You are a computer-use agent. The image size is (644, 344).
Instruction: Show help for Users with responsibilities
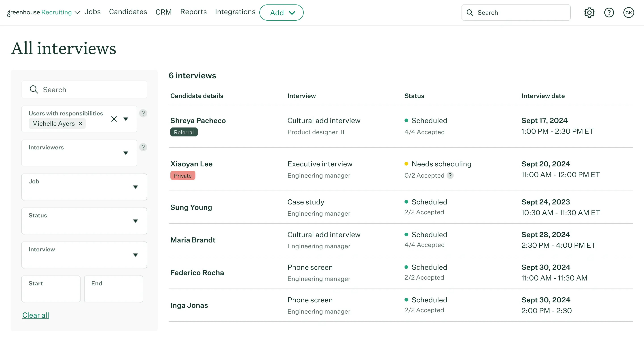143,113
